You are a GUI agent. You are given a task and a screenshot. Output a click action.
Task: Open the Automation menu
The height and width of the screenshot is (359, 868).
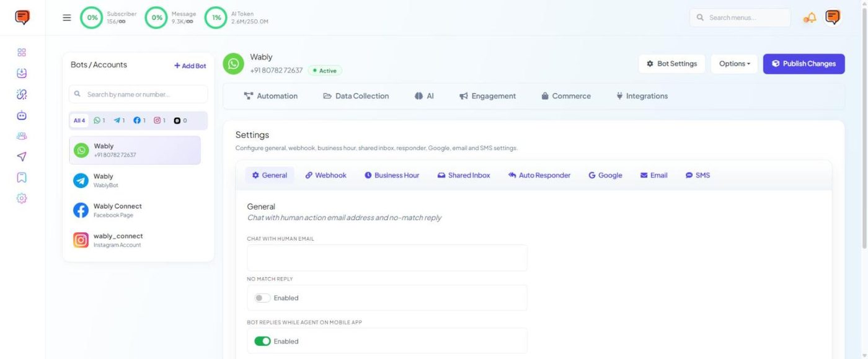[271, 96]
